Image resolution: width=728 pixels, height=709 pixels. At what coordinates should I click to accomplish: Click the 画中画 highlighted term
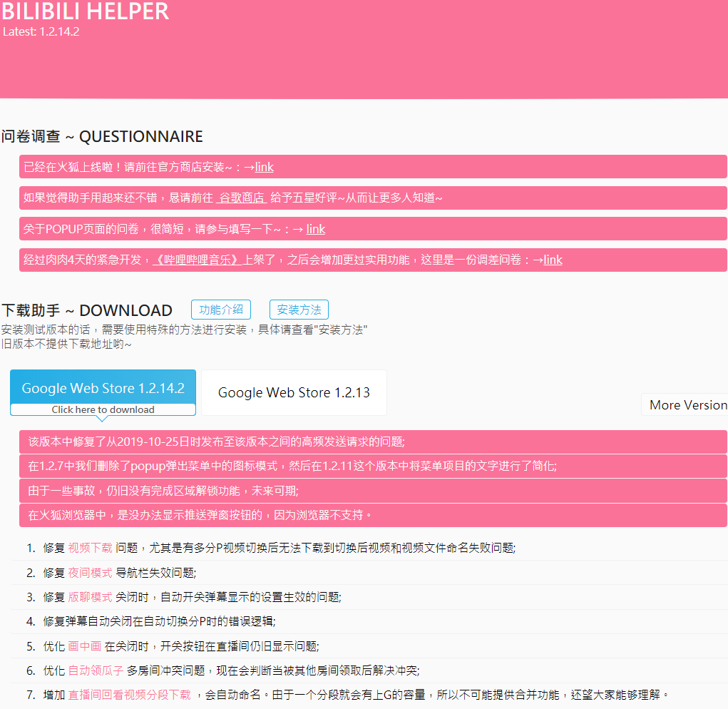click(x=85, y=646)
